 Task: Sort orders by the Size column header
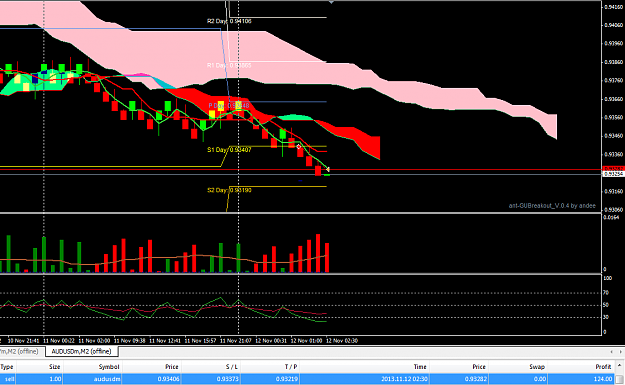coord(55,367)
